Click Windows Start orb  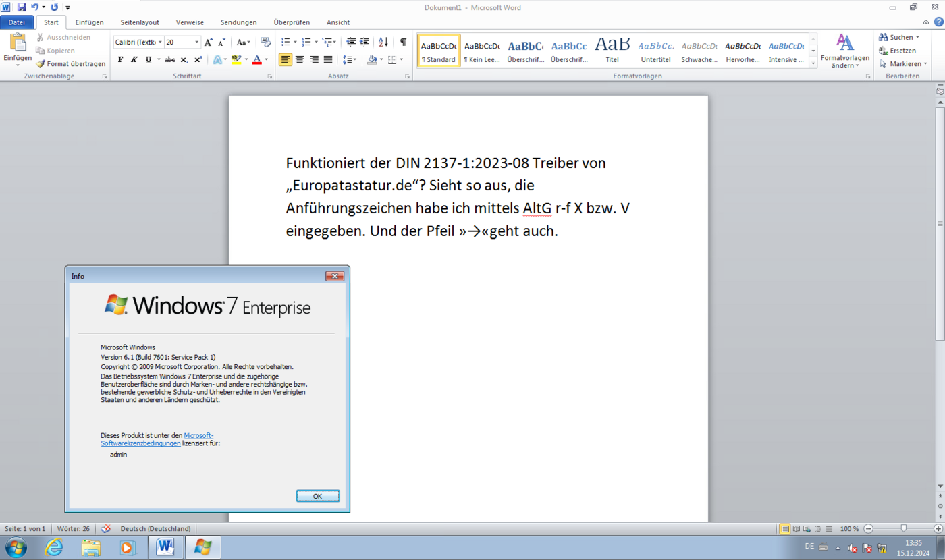point(16,547)
